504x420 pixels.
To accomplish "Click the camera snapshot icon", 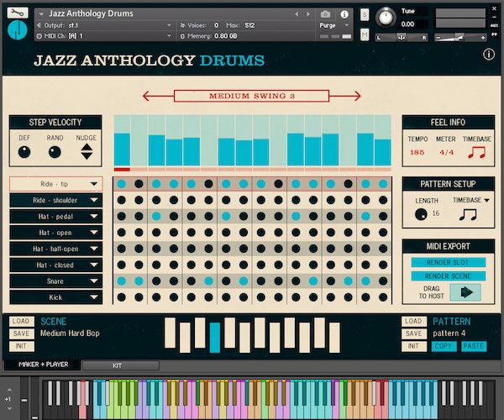I will coord(325,14).
